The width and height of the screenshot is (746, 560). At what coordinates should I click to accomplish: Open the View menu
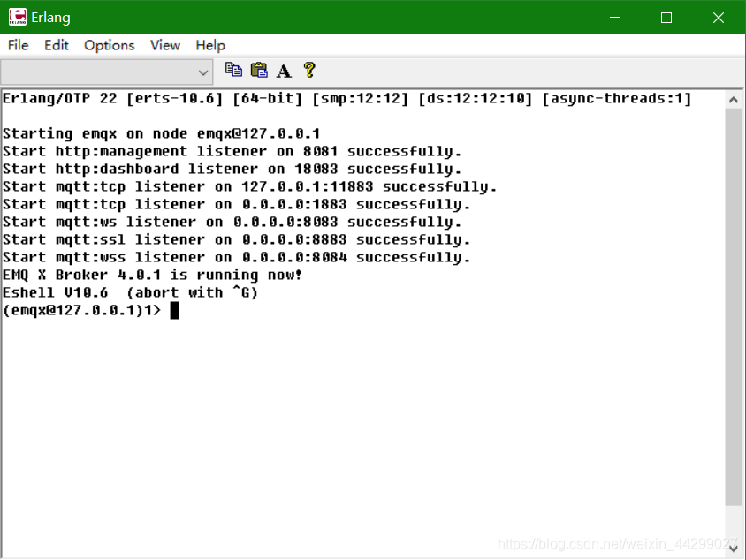164,45
